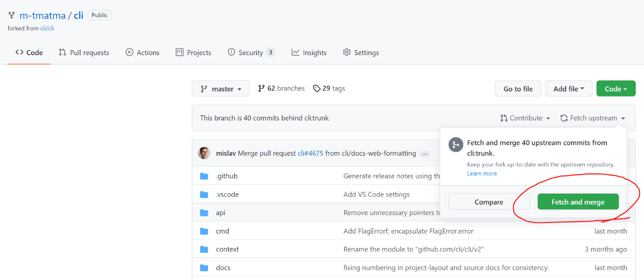The height and width of the screenshot is (280, 644).
Task: Open the docs folder icon
Action: click(204, 267)
